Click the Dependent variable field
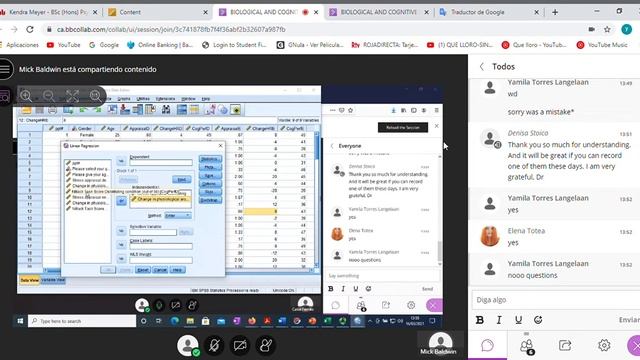Viewport: 640px width, 360px height. tap(161, 163)
